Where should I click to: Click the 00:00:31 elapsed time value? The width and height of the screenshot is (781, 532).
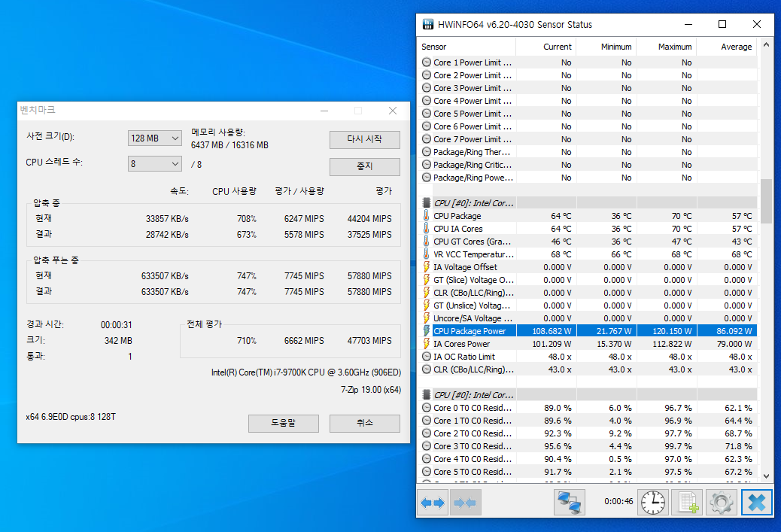pos(117,325)
